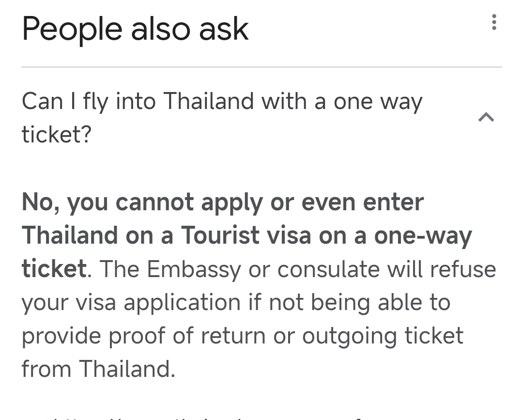Click 'outgoing ticket' in the answer paragraph
Viewport: 508px width, 420px height.
pos(383,336)
